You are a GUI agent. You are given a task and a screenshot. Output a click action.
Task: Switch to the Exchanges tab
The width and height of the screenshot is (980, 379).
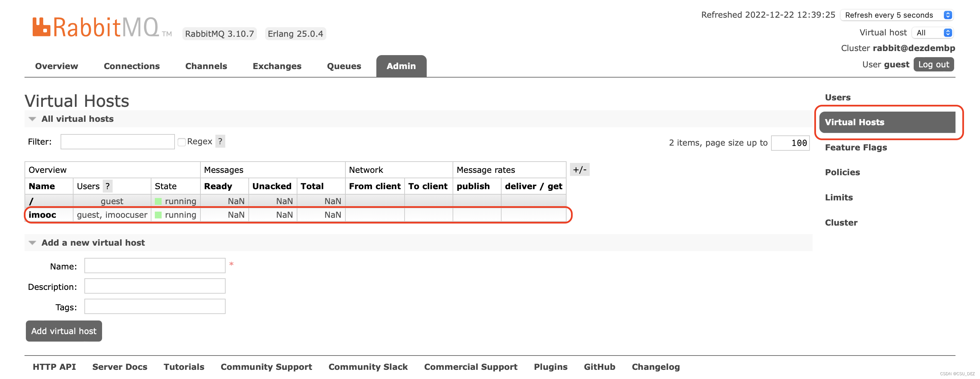point(277,66)
